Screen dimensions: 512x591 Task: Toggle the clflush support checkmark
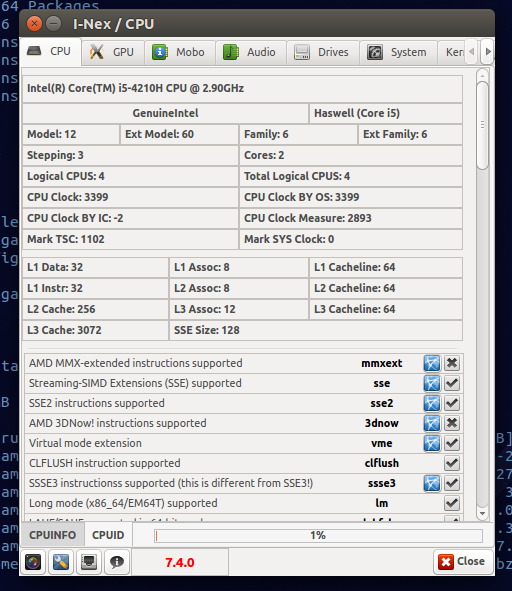point(452,463)
